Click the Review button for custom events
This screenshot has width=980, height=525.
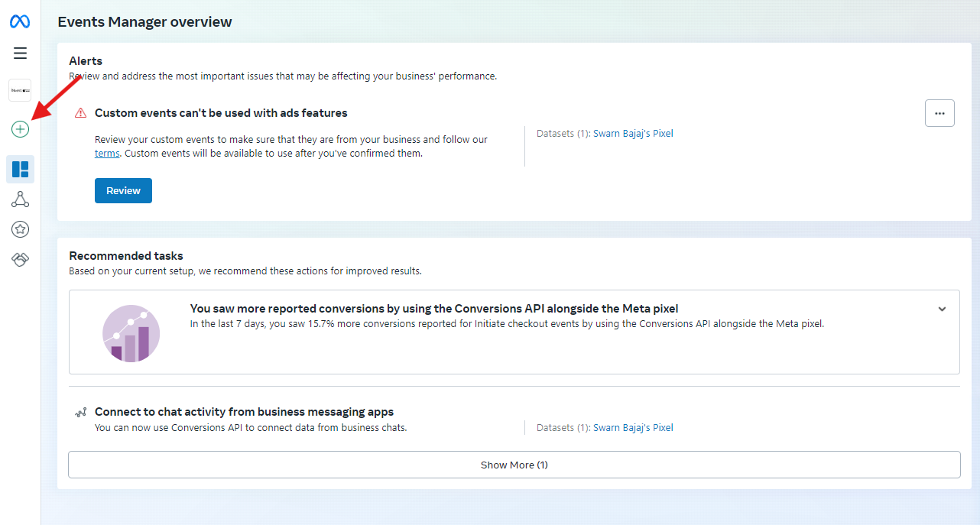[123, 190]
